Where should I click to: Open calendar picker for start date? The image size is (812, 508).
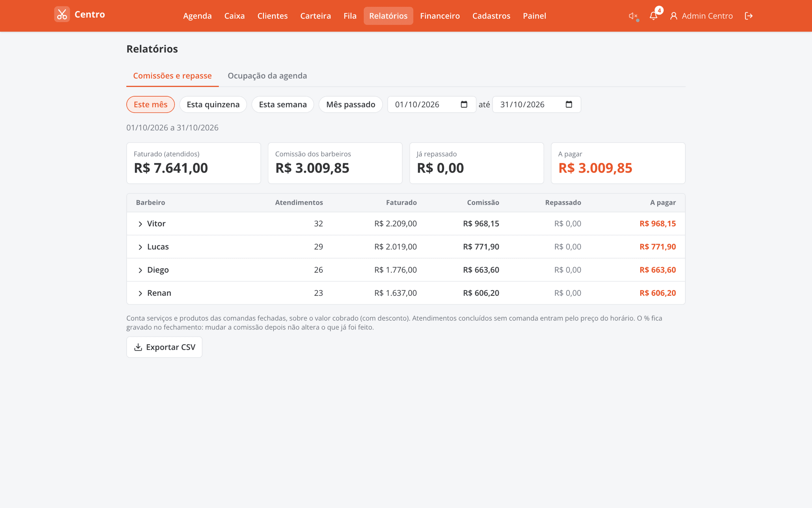pyautogui.click(x=464, y=104)
